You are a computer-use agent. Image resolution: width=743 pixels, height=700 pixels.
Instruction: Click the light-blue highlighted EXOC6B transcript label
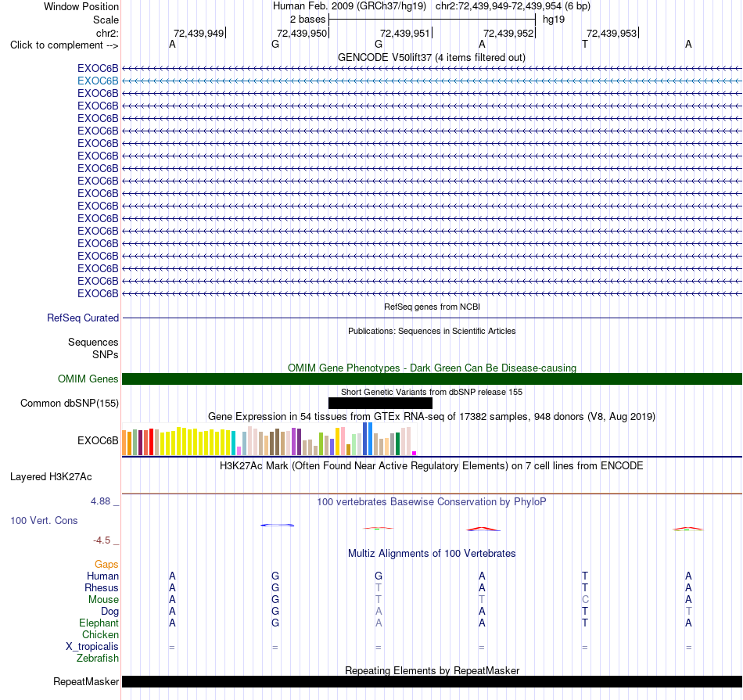point(98,81)
